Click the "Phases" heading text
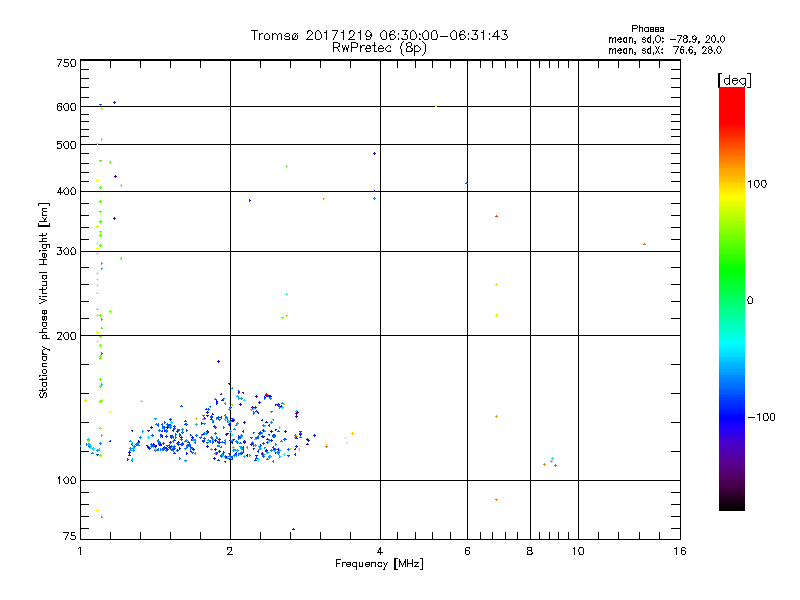Screen dimensions: 800x600 647,29
